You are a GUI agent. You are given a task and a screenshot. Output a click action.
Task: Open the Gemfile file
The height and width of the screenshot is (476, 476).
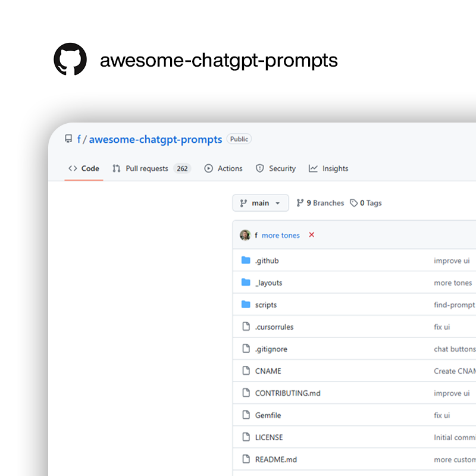pos(268,415)
